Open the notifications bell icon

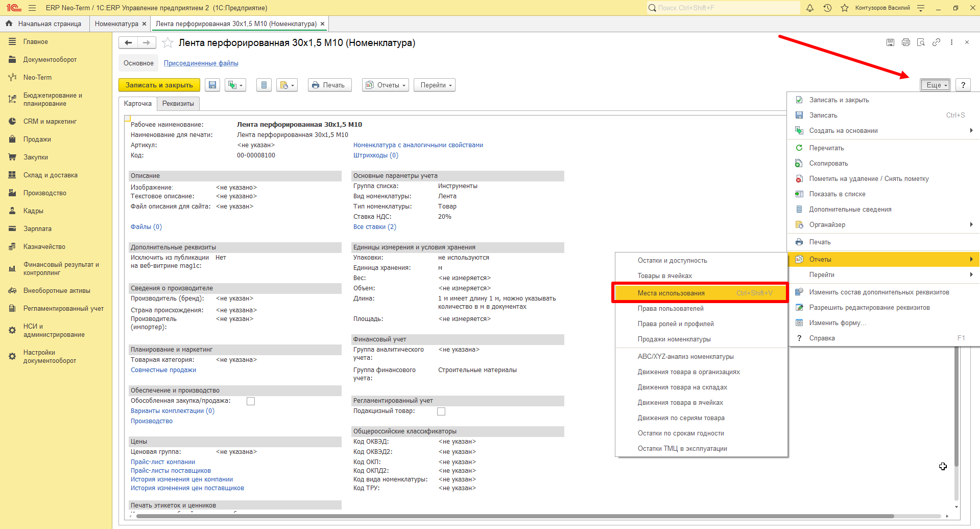coord(810,8)
